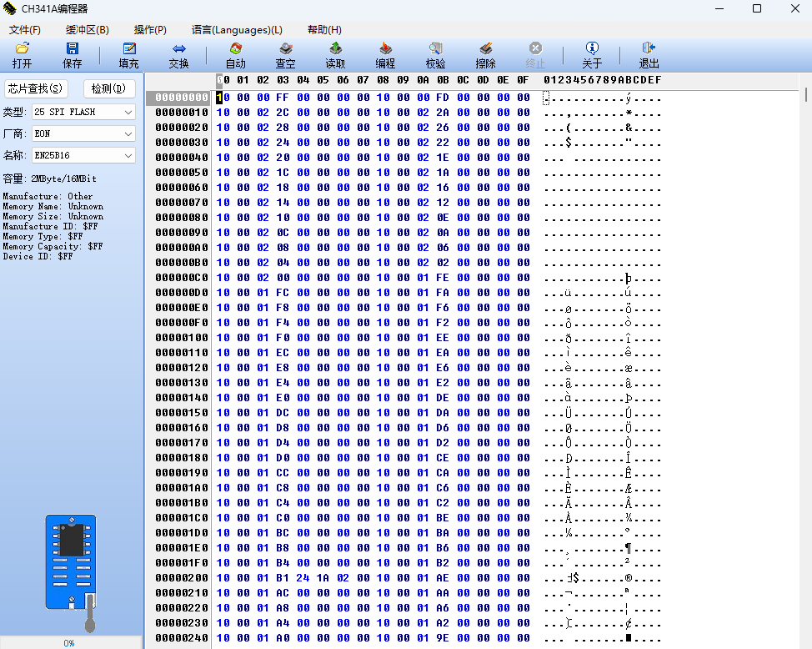Open the 帮助(H) menu
This screenshot has height=649, width=812.
coord(324,29)
